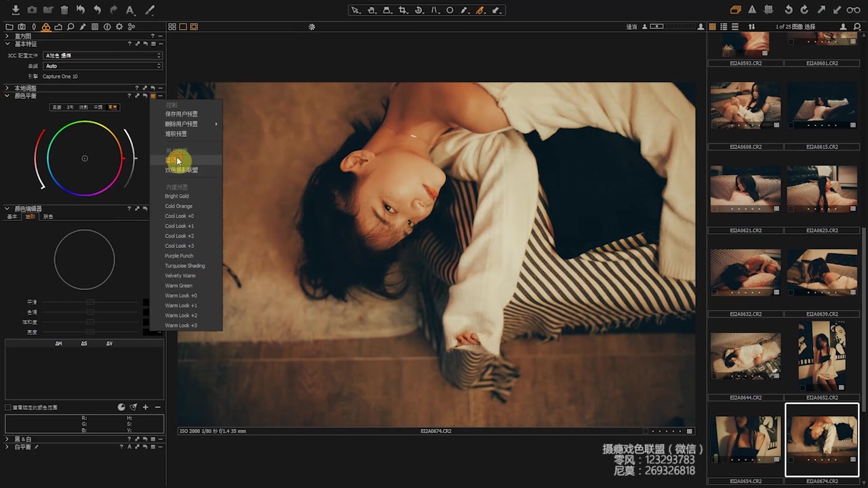Expand the 黑&白 panel
The height and width of the screenshot is (488, 868).
click(x=7, y=439)
